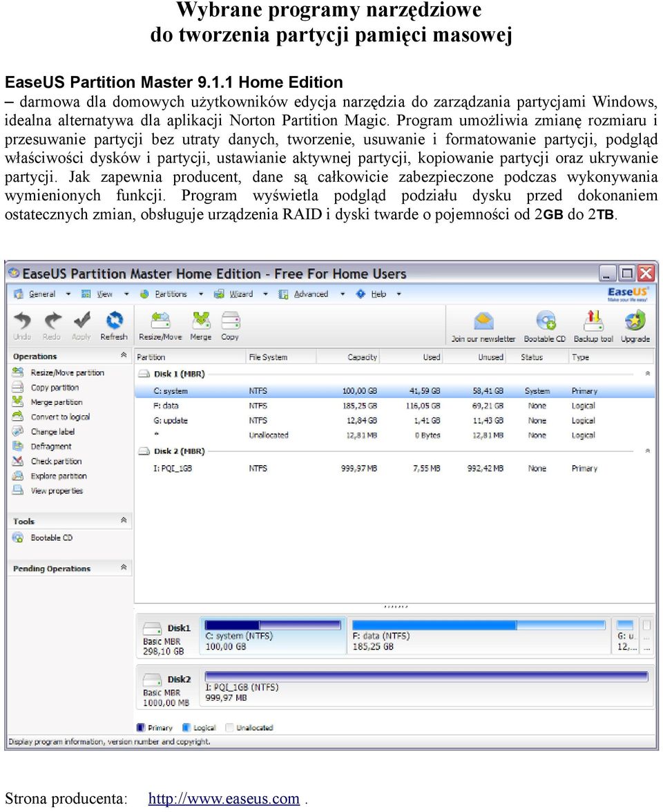Click the Primary legend color swatch
Screen dimensions: 663x812
[x=140, y=728]
